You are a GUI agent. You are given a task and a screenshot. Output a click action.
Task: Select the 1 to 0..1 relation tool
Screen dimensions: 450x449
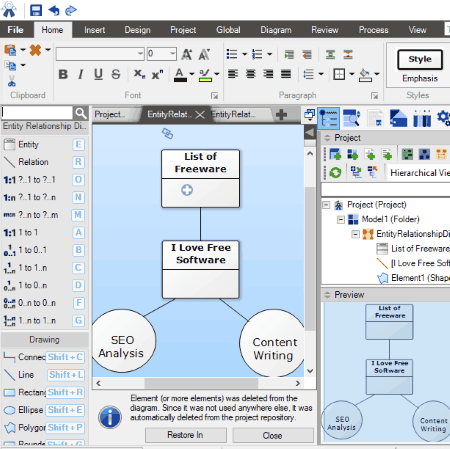coord(44,250)
